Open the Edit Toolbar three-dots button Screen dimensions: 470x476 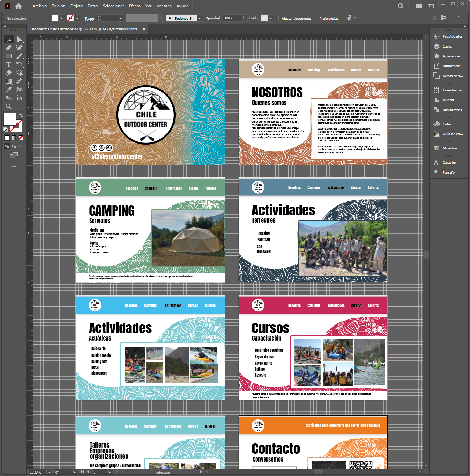(14, 166)
